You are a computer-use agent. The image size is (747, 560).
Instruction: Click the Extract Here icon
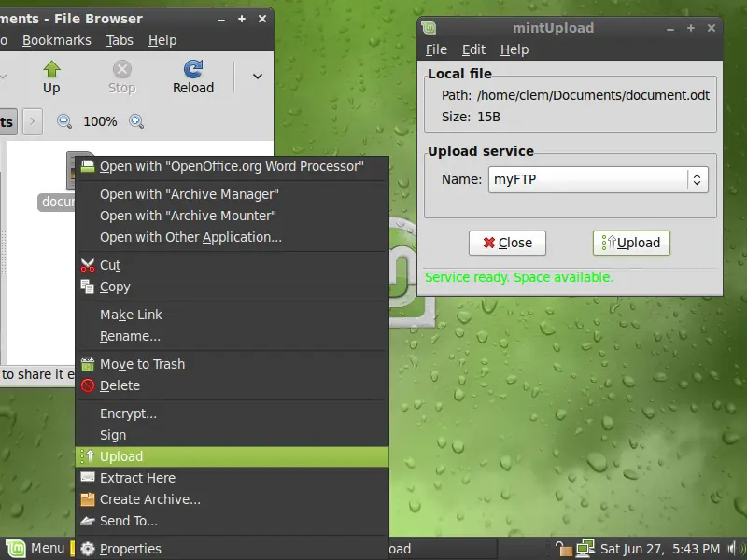pos(88,478)
